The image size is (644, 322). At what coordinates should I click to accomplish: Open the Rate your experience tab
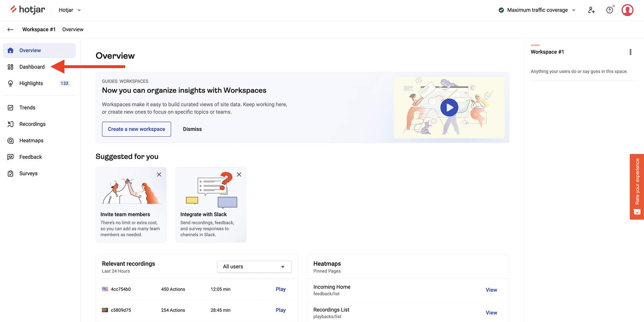[x=637, y=187]
